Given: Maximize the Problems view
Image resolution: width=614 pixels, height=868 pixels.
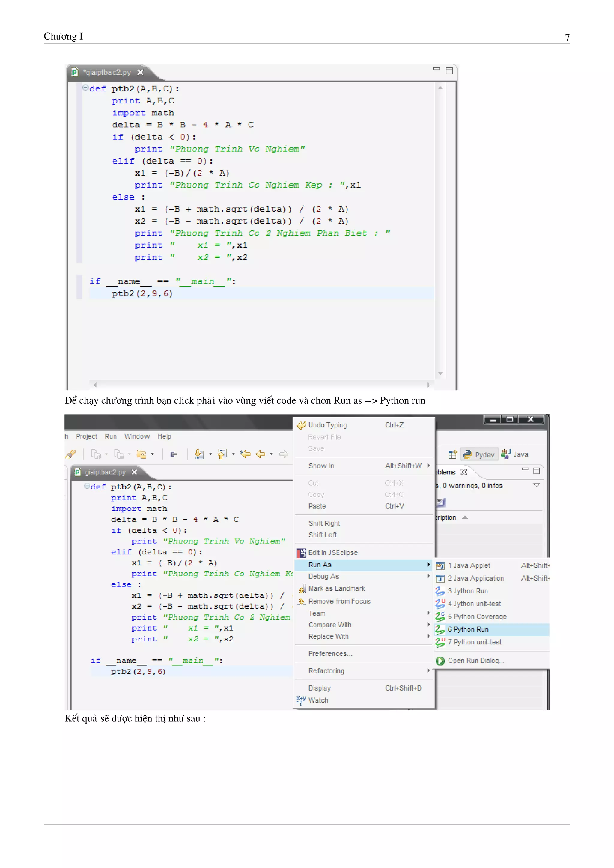Looking at the screenshot, I should 536,471.
